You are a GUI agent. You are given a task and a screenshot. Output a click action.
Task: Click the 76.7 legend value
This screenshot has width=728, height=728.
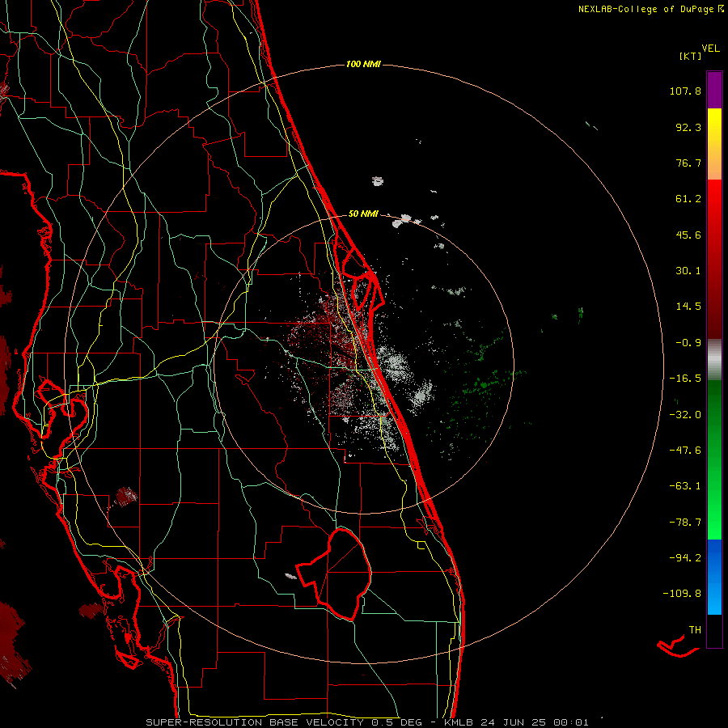pos(688,163)
